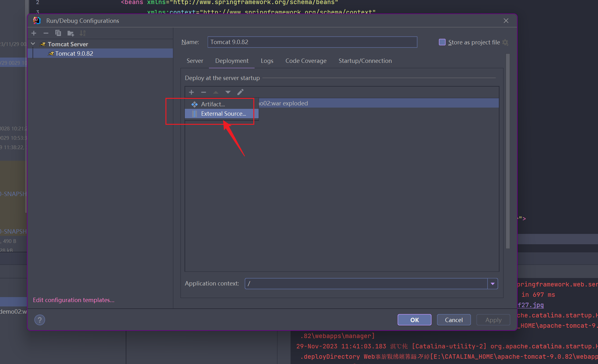Open Edit configuration templates link

74,300
